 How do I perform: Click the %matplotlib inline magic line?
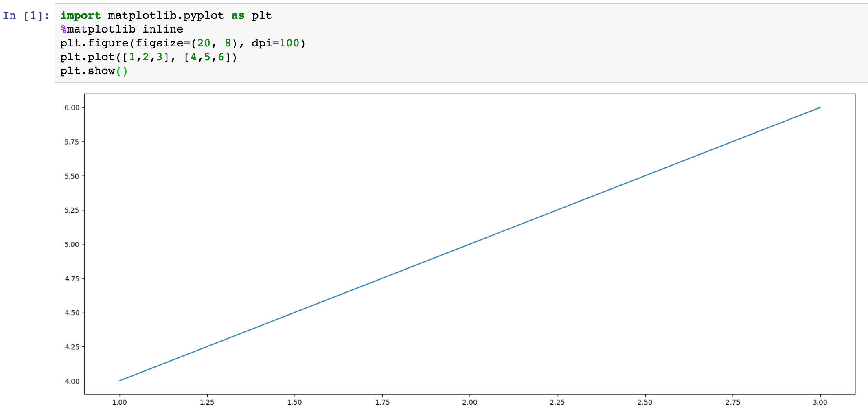(122, 29)
